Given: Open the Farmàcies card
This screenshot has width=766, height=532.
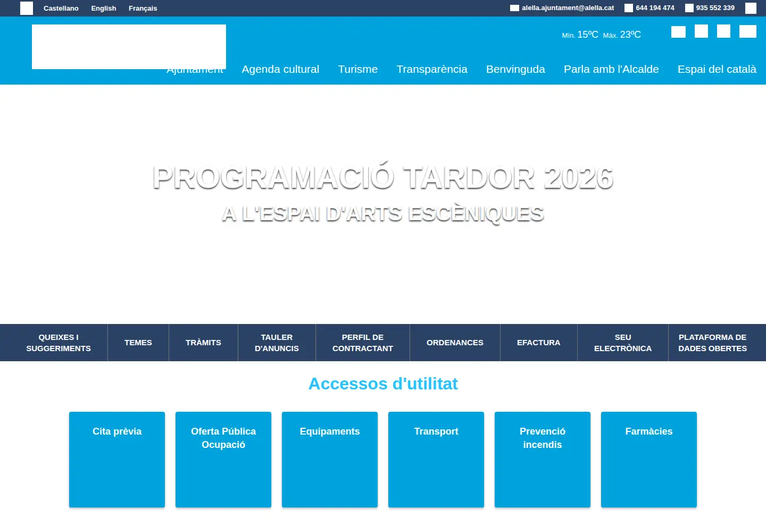Looking at the screenshot, I should [x=649, y=460].
